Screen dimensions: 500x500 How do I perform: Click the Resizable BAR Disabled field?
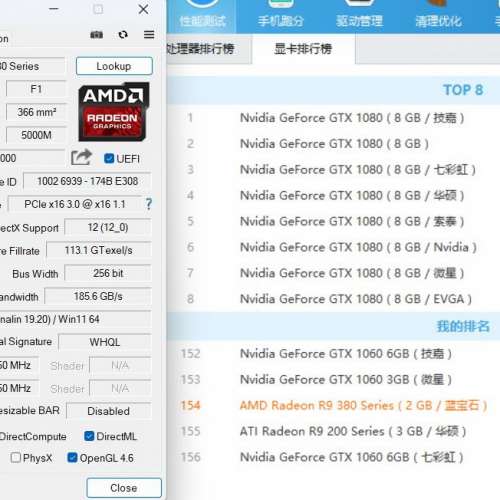(x=109, y=411)
